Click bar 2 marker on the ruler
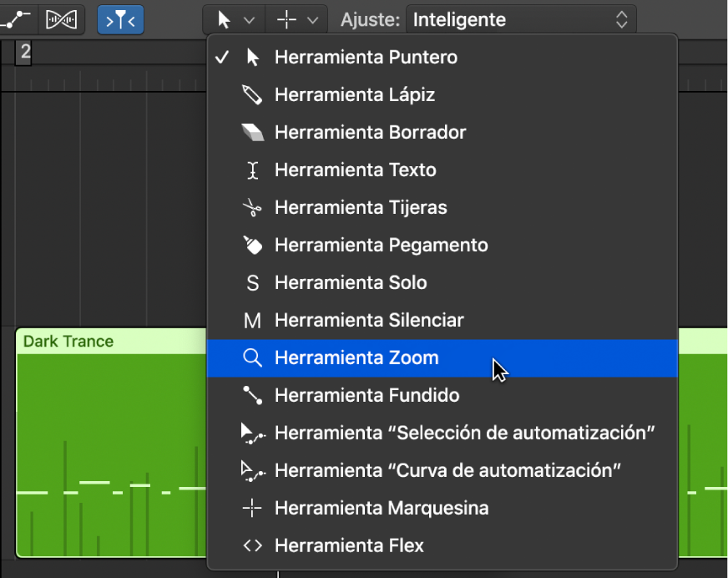Viewport: 728px width, 578px height. point(25,53)
